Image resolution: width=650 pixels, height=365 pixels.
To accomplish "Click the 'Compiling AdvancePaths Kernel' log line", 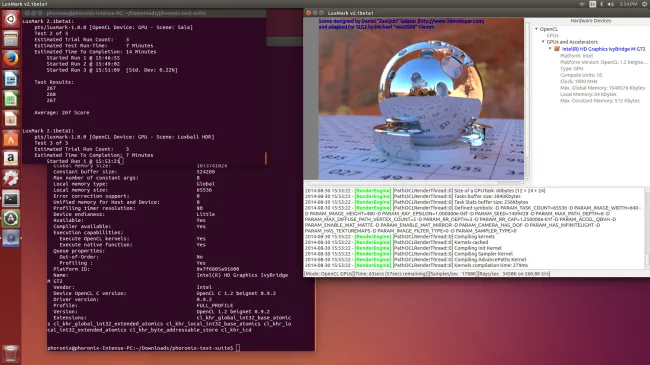I will tap(415, 260).
